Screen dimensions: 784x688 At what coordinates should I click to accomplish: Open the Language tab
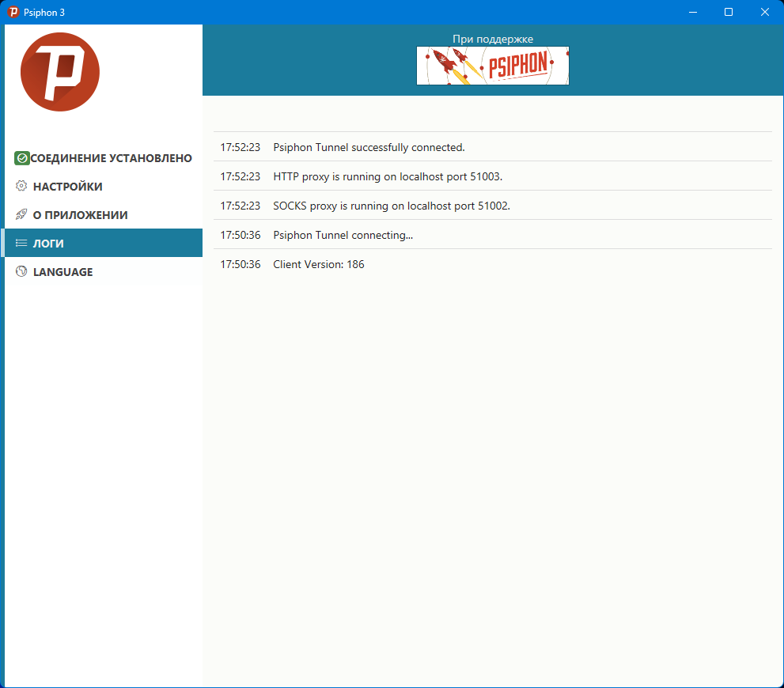(104, 271)
